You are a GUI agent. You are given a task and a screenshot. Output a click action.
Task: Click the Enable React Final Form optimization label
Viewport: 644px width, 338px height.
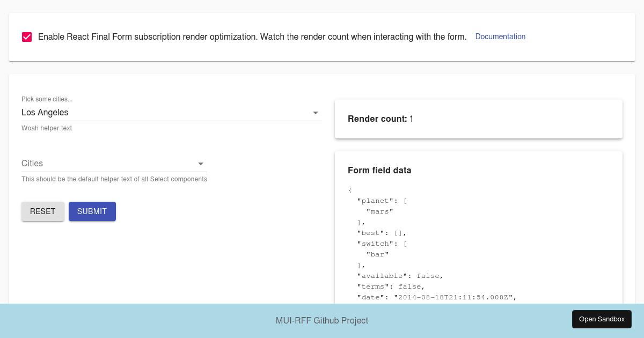pyautogui.click(x=252, y=37)
